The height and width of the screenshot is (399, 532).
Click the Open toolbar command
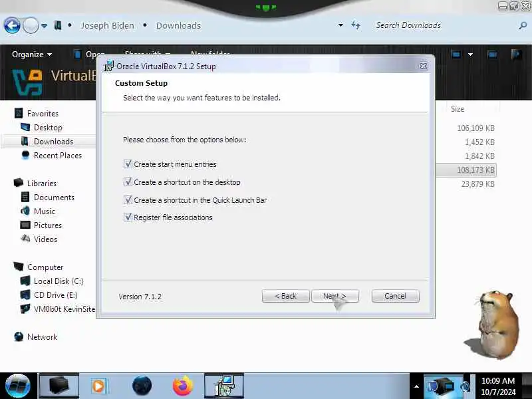[89, 55]
